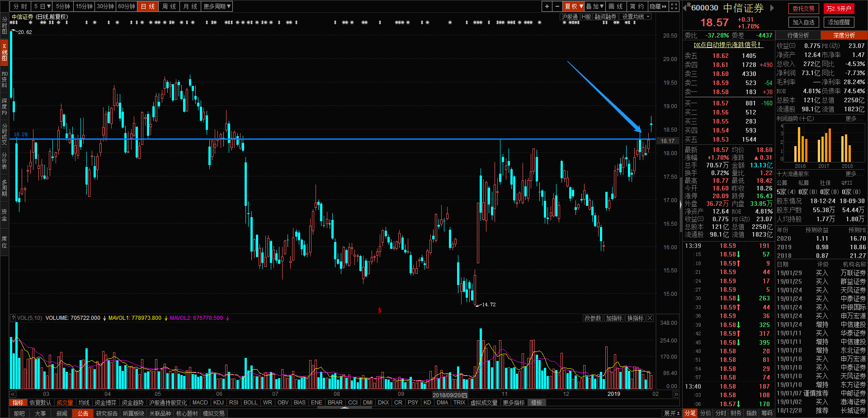Open 分价表 in left sidebar
The image size is (868, 418).
click(x=4, y=161)
